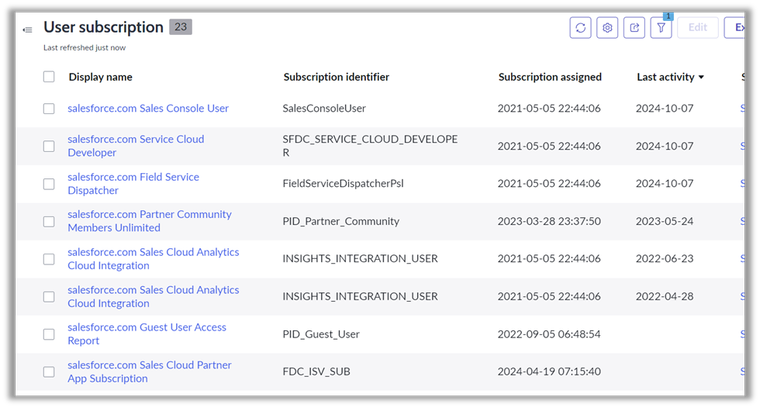Check the Guest User Access Report checkbox
Image resolution: width=760 pixels, height=408 pixels.
(49, 334)
